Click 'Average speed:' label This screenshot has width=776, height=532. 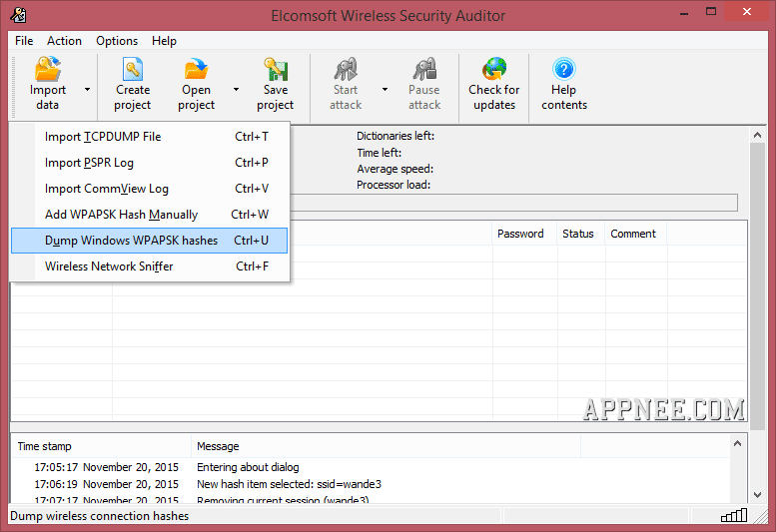click(394, 169)
